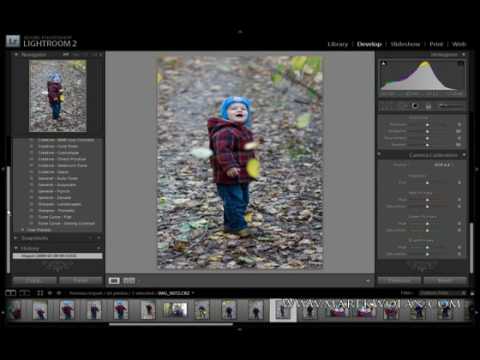The width and height of the screenshot is (480, 360).
Task: Open the Profile ACR dropdown
Action: tap(443, 165)
